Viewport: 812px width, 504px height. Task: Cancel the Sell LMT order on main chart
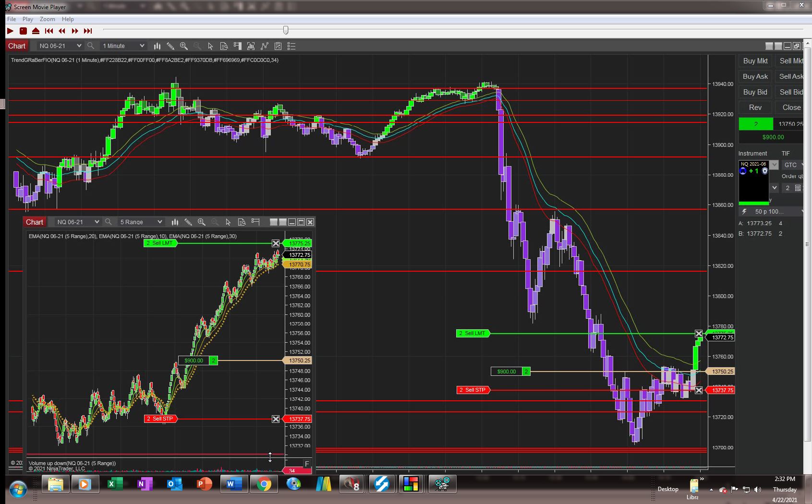click(699, 333)
